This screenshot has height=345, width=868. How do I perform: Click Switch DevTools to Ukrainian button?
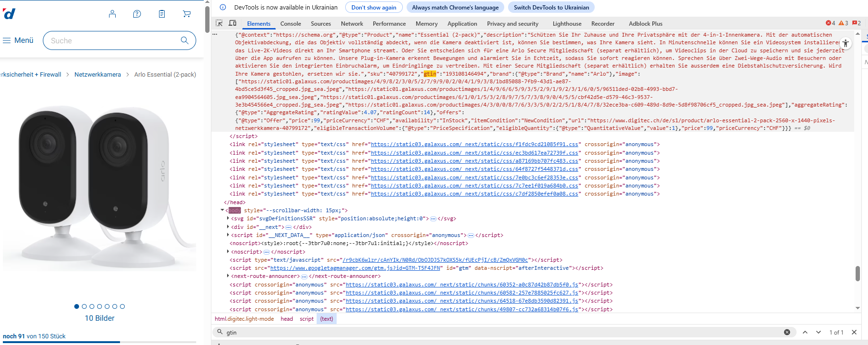tap(551, 7)
